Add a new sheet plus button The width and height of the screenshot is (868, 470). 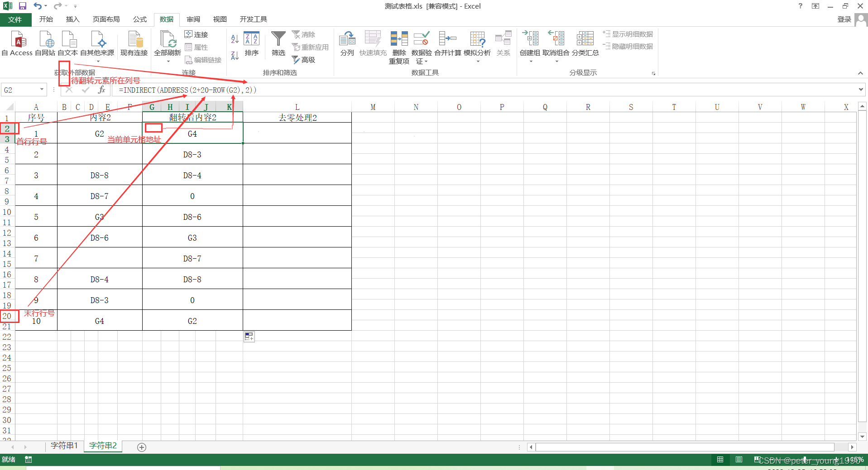(142, 447)
